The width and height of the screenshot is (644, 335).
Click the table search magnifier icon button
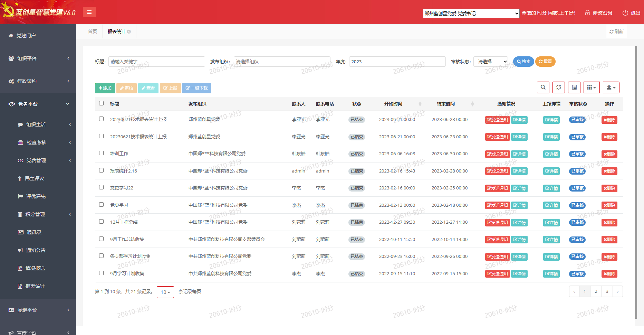click(x=543, y=87)
